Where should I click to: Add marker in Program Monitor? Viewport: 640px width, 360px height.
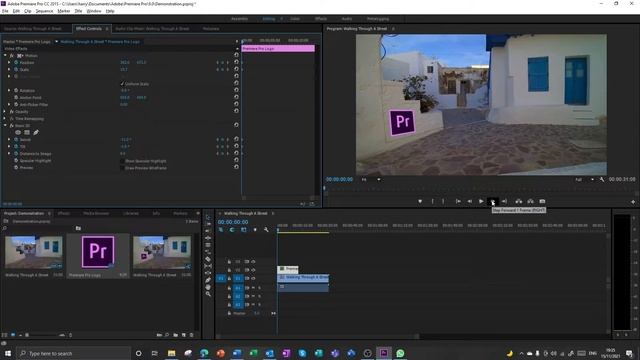click(420, 201)
